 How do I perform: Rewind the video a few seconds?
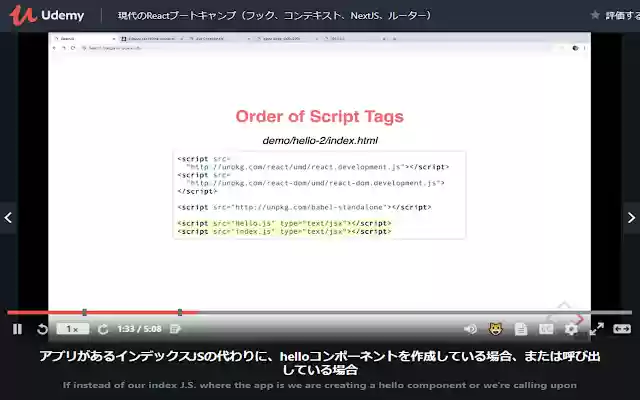pyautogui.click(x=42, y=329)
